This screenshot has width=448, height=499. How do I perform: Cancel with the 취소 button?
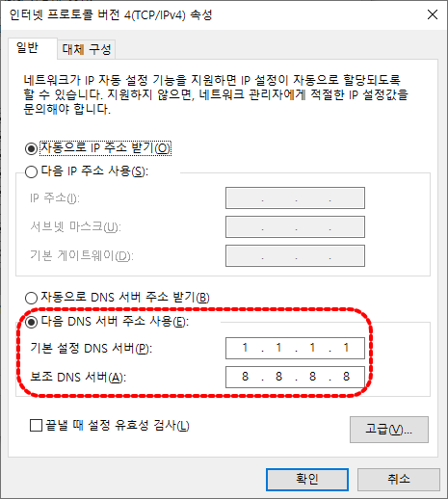[x=399, y=480]
